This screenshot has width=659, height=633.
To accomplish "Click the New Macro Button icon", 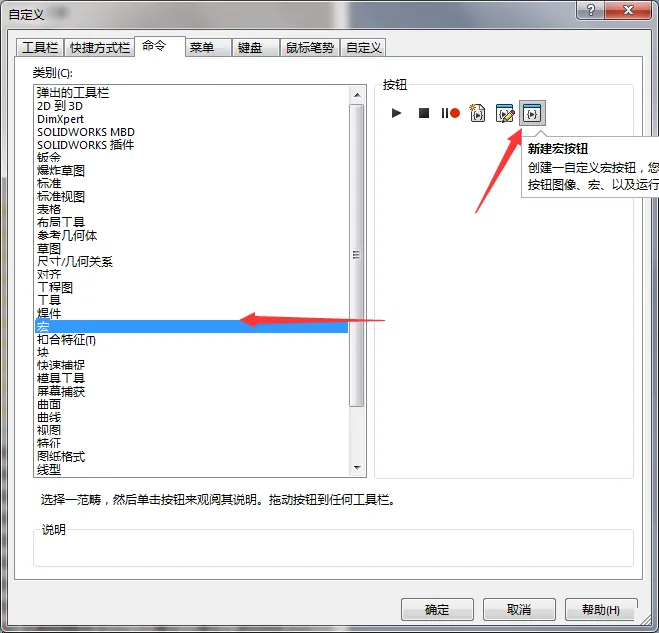I will coord(532,113).
